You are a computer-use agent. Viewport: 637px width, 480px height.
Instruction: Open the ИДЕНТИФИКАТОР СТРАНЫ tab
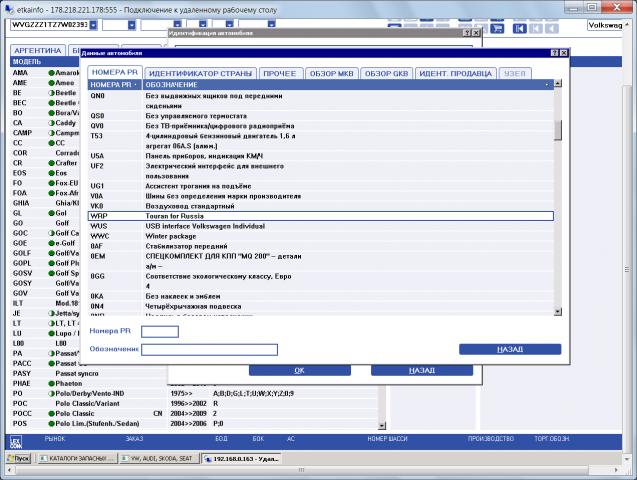pos(200,74)
